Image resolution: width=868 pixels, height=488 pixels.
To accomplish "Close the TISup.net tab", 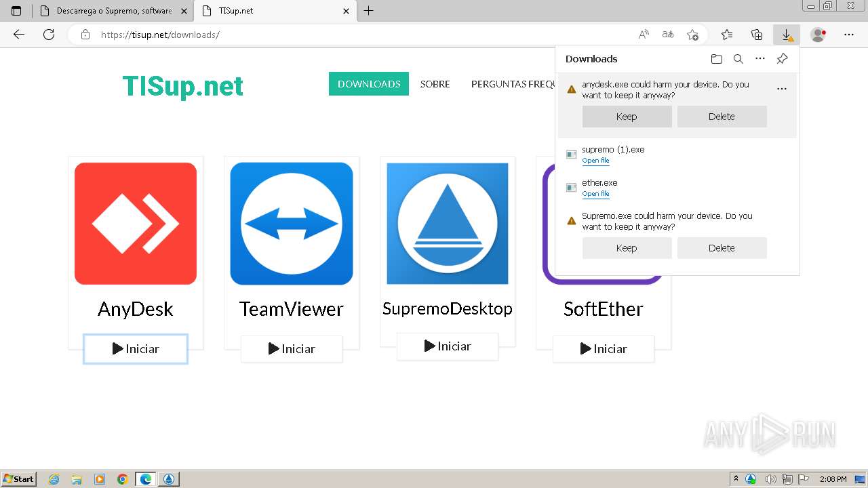I will click(x=347, y=11).
